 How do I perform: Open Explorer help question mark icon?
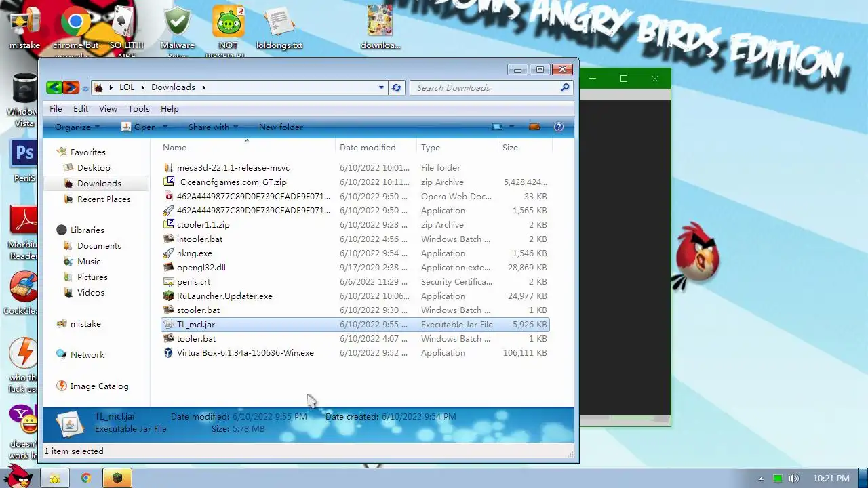[x=559, y=127]
